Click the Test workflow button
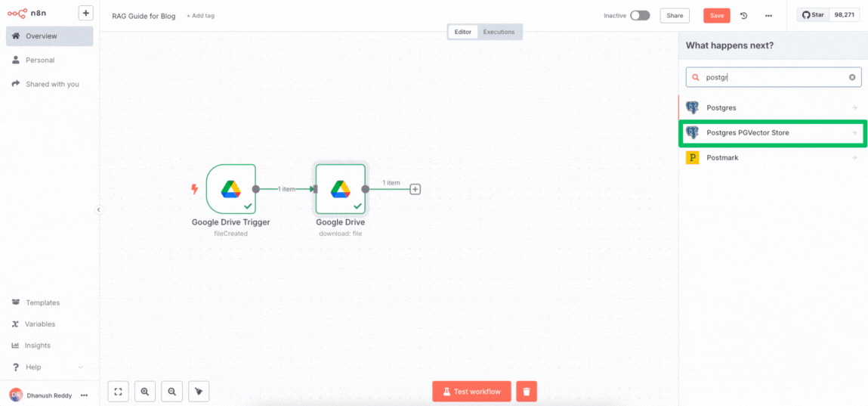 471,392
